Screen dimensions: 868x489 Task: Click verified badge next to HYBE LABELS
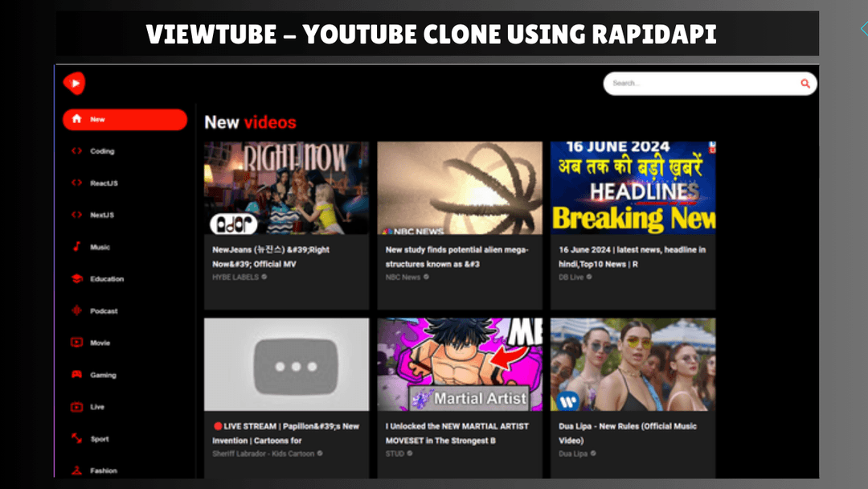[x=264, y=277]
